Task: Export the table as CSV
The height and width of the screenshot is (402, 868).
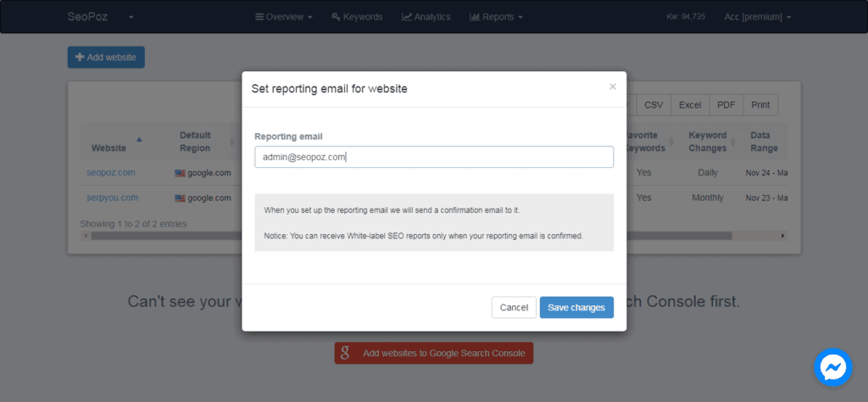Action: 654,104
